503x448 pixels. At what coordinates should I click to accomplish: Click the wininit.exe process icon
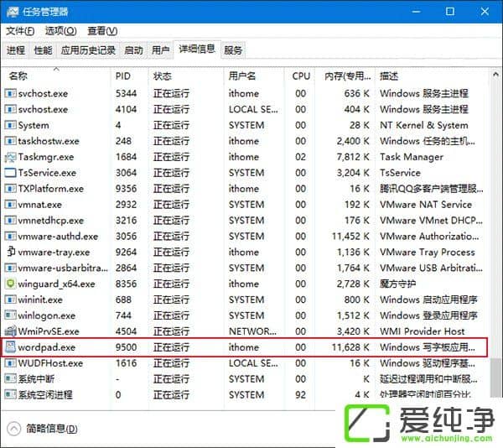tap(10, 300)
